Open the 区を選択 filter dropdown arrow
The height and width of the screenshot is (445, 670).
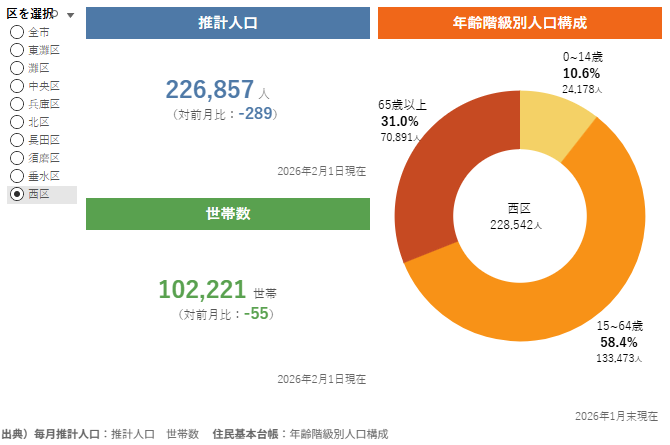[x=71, y=15]
